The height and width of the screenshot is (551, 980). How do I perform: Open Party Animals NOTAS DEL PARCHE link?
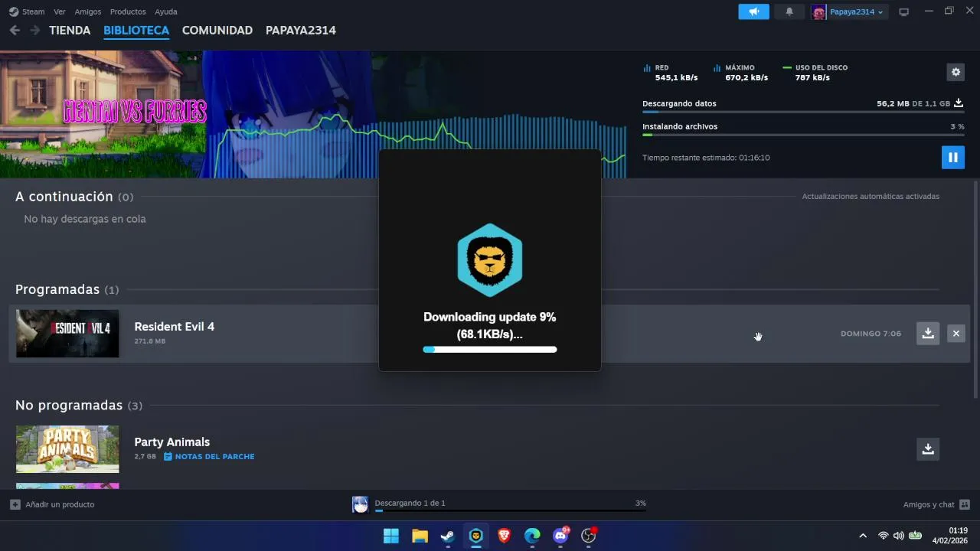209,457
